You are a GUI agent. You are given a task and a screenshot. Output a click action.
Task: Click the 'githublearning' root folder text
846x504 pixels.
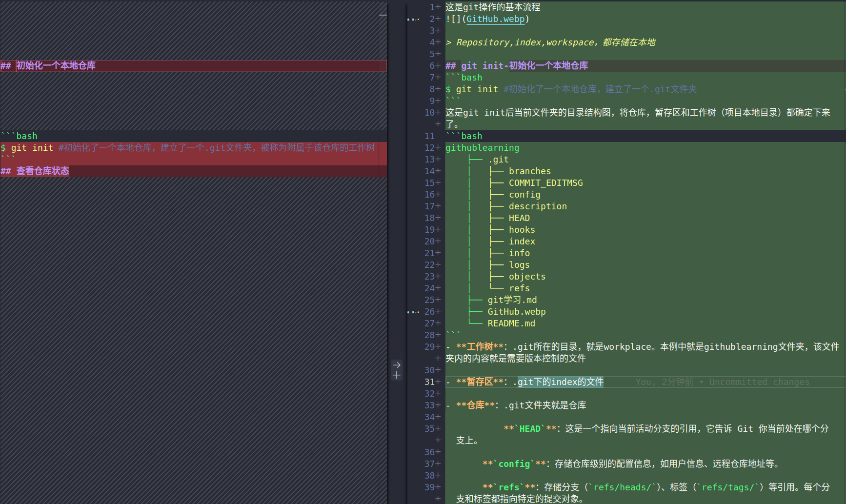(x=482, y=148)
